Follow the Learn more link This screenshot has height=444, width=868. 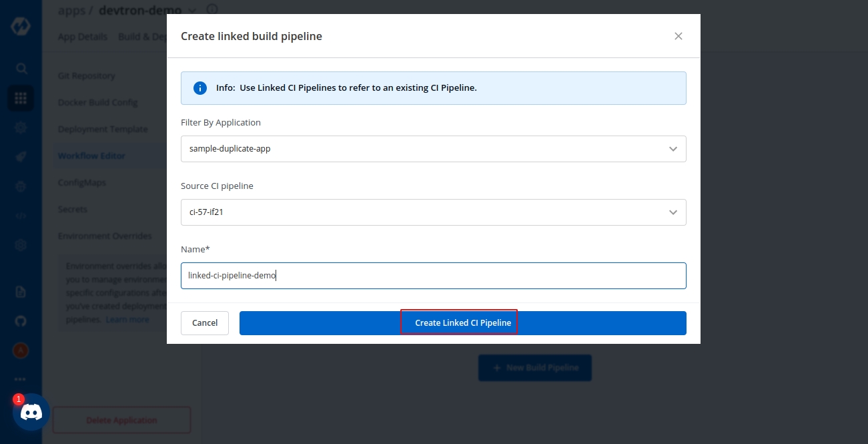click(x=127, y=320)
